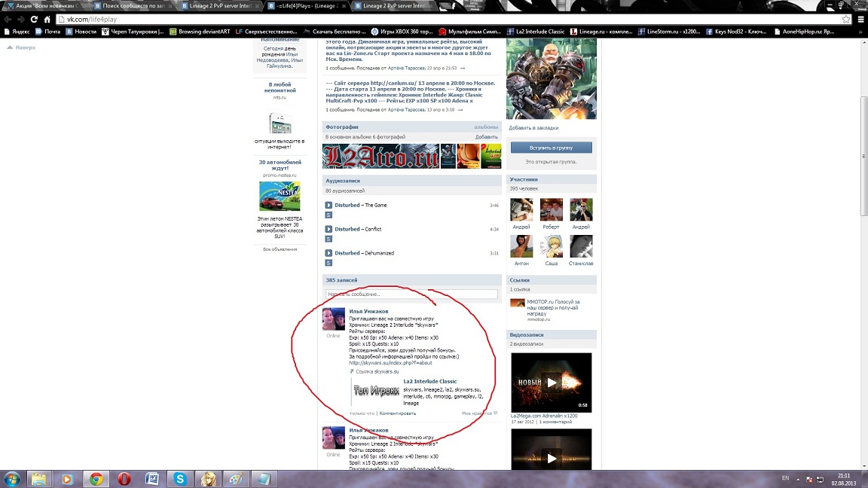Image resolution: width=868 pixels, height=488 pixels.
Task: Open Илья Унжаков's name on first post
Action: 368,312
